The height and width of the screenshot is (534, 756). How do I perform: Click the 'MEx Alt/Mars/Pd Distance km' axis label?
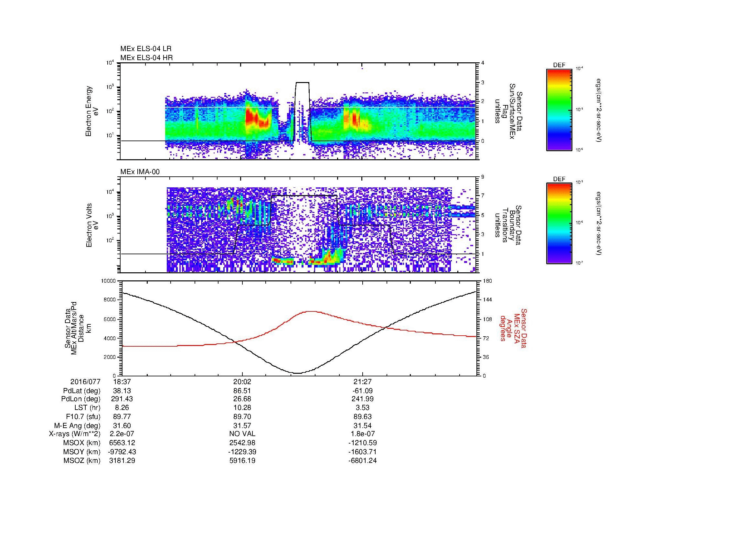(78, 328)
